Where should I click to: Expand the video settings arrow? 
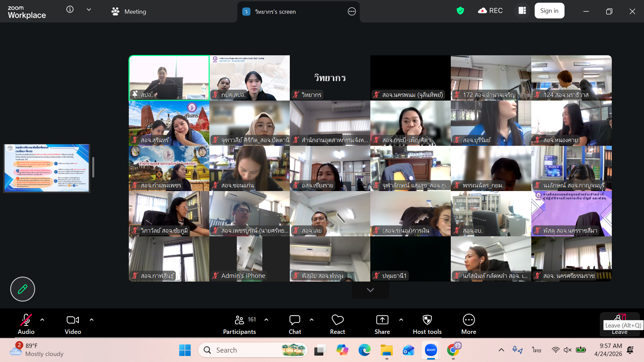tap(92, 320)
